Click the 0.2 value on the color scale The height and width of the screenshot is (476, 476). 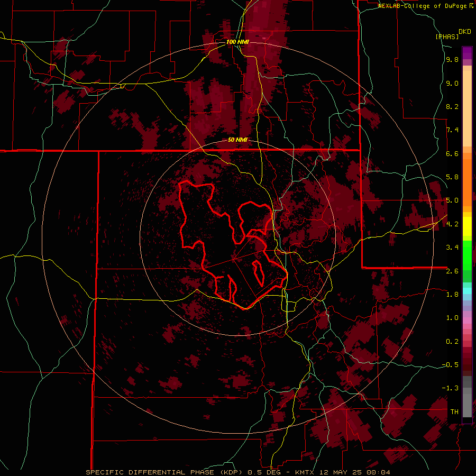click(452, 341)
